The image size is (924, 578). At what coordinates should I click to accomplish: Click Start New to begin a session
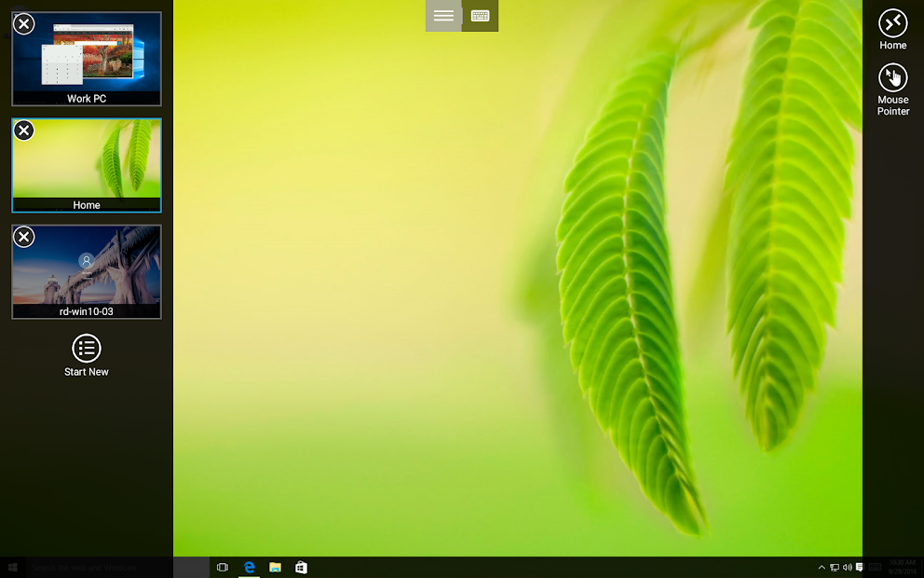(x=86, y=354)
